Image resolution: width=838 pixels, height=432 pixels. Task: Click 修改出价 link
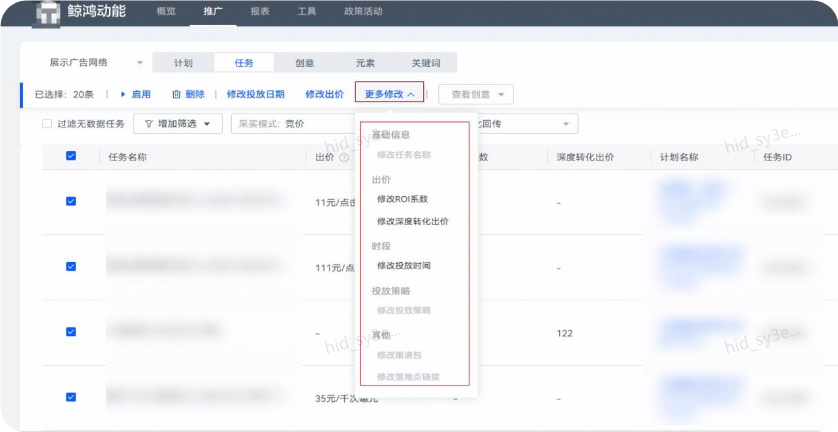[324, 94]
